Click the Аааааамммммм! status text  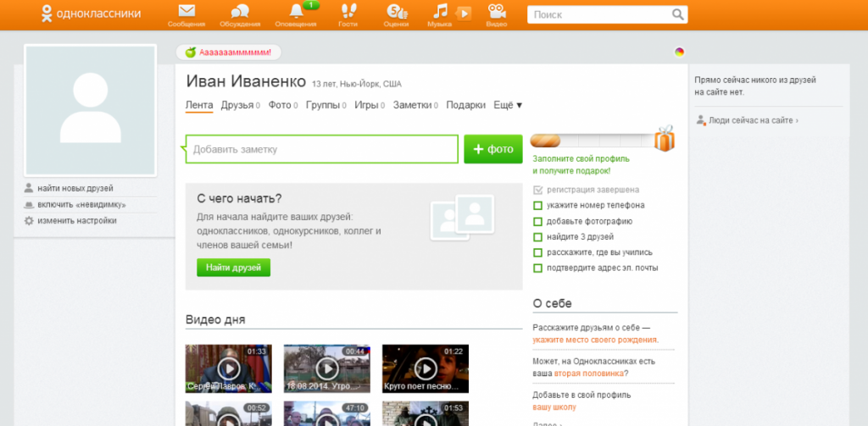[236, 53]
